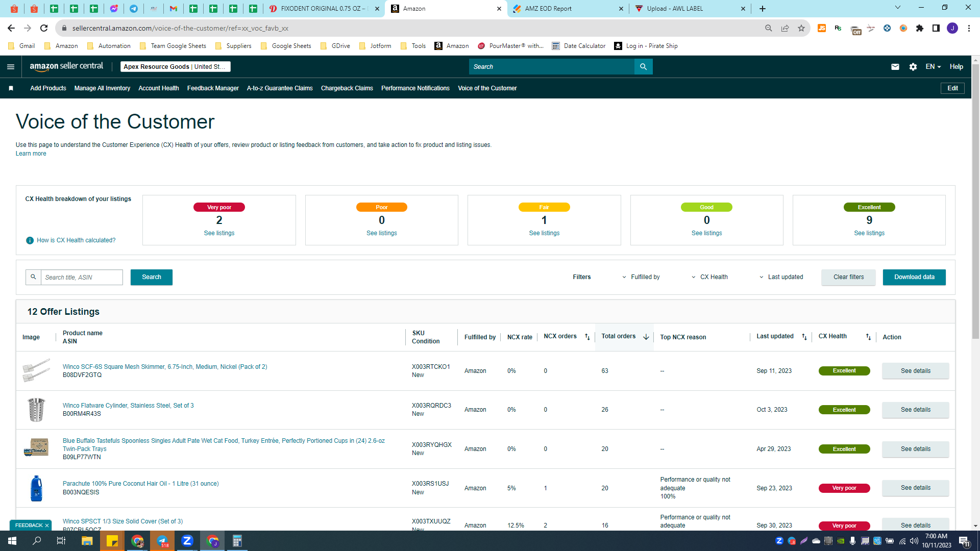
Task: Open the Help link in the header
Action: 956,67
